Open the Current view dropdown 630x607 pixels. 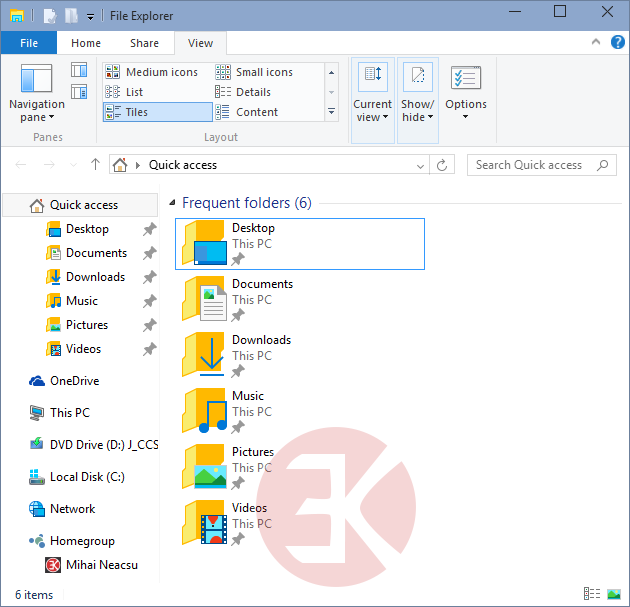tap(372, 100)
